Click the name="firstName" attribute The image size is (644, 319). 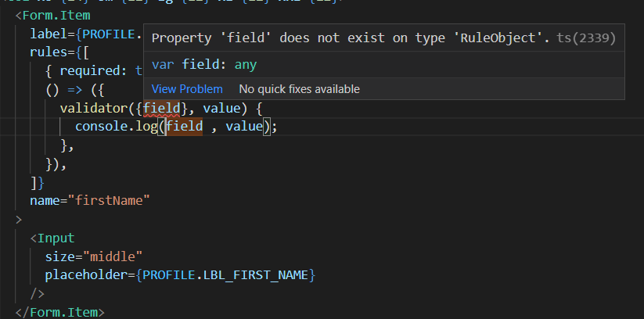click(90, 201)
